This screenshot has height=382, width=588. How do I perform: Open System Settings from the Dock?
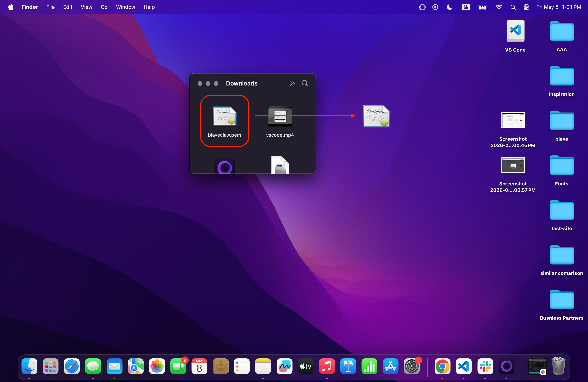click(x=412, y=366)
